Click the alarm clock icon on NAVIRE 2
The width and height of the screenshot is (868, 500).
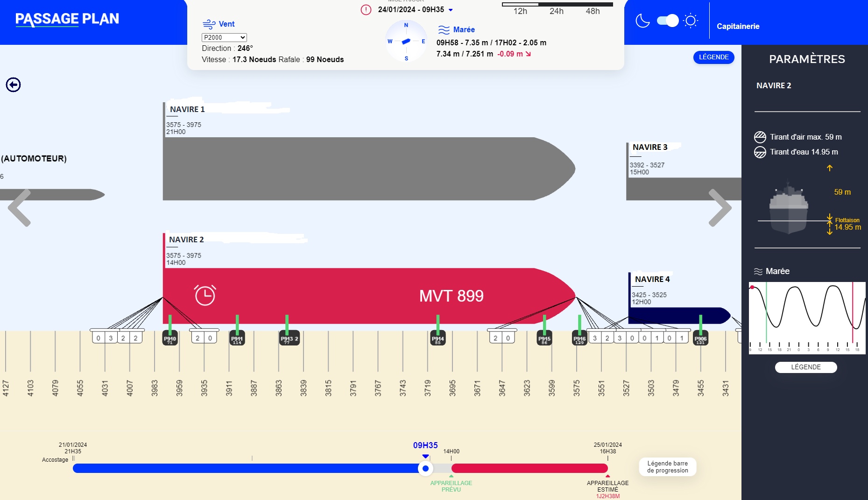205,295
